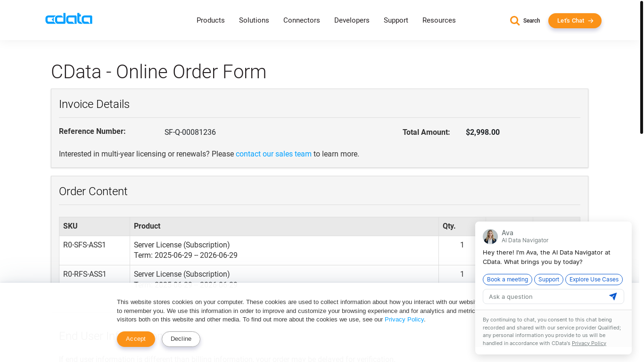Open the Support menu
Image resolution: width=644 pixels, height=362 pixels.
click(396, 20)
